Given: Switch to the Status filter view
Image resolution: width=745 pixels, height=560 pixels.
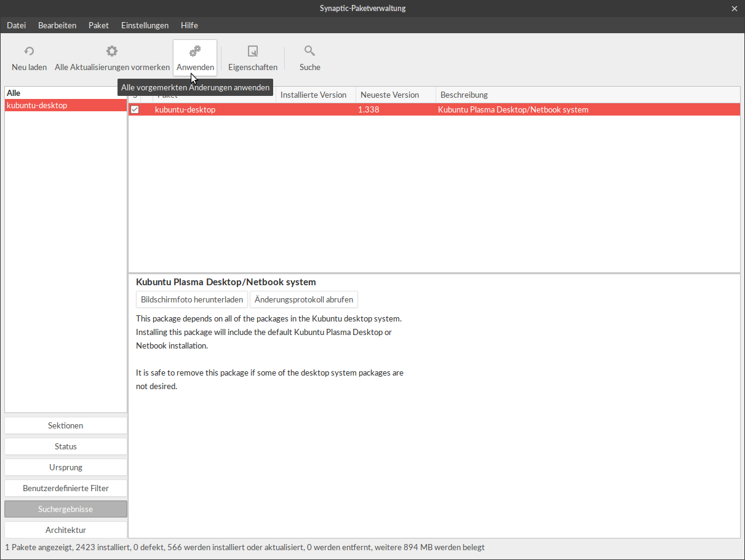Looking at the screenshot, I should (x=66, y=446).
